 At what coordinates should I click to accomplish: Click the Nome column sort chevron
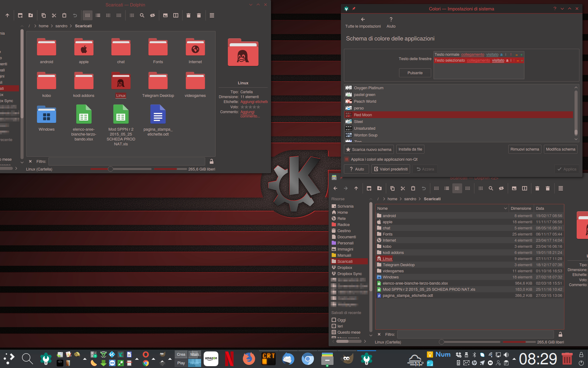pyautogui.click(x=505, y=209)
